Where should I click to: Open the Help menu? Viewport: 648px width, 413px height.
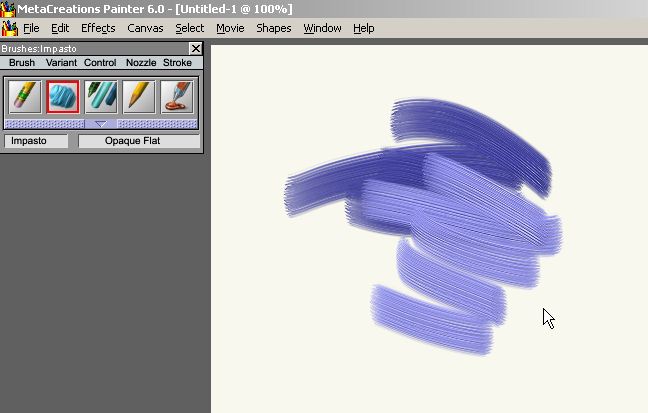[364, 28]
